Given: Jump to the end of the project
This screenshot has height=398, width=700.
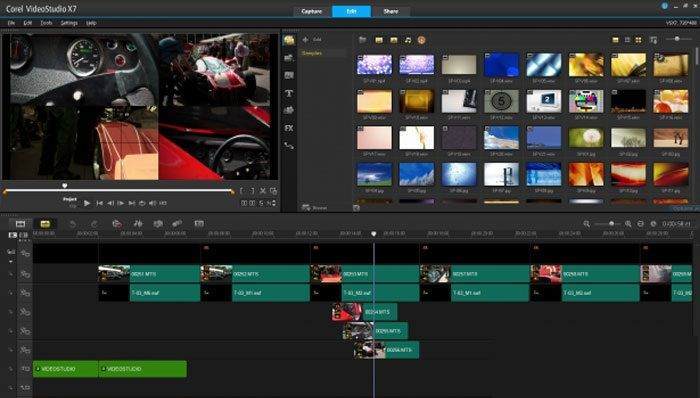Looking at the screenshot, I should tap(132, 203).
